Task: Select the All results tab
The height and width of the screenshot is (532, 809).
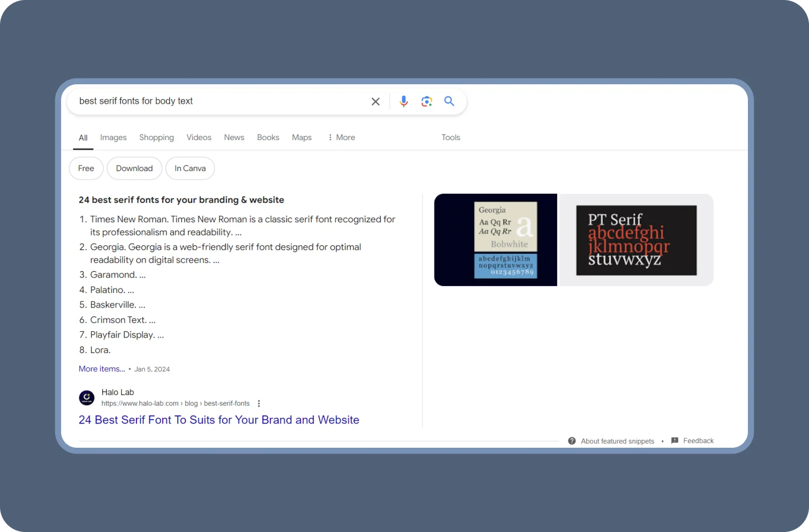Action: pyautogui.click(x=83, y=138)
